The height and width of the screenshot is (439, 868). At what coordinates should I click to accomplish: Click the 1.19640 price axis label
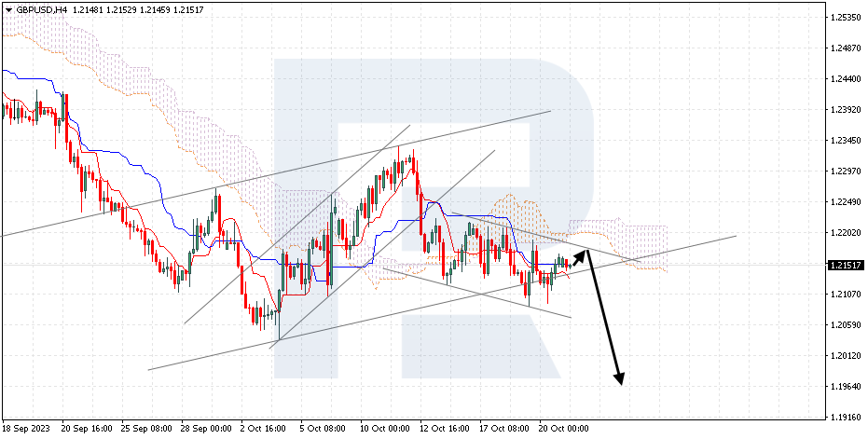pos(845,386)
